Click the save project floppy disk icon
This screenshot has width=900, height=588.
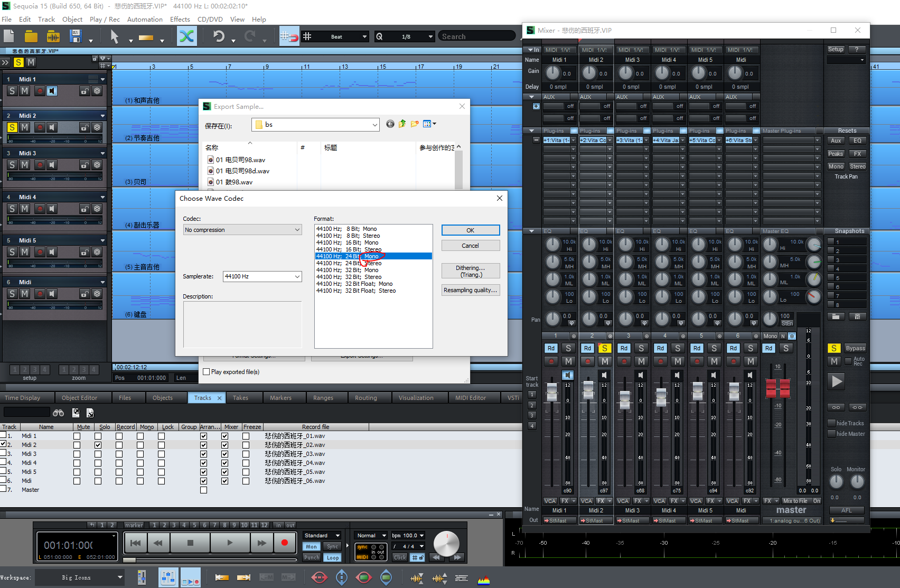pyautogui.click(x=76, y=36)
